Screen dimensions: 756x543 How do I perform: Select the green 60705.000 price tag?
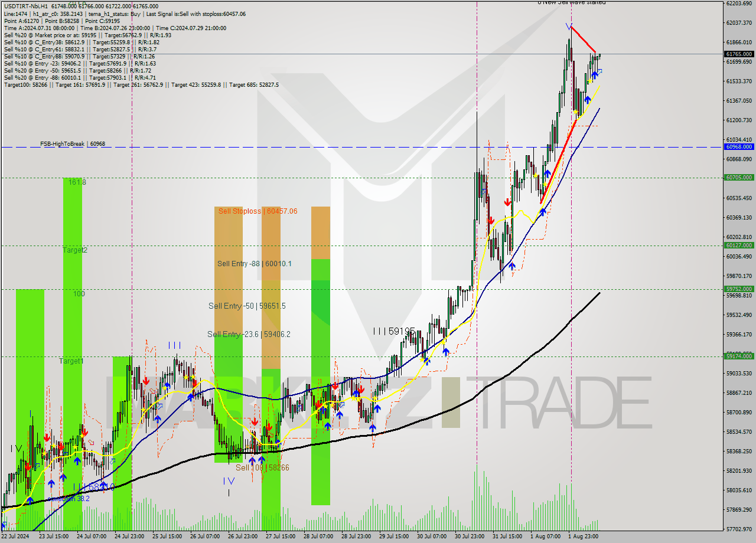(739, 177)
